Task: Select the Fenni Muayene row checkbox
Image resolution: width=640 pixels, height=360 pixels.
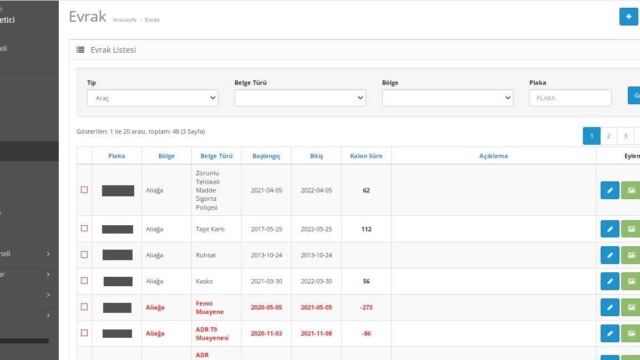Action: click(84, 307)
